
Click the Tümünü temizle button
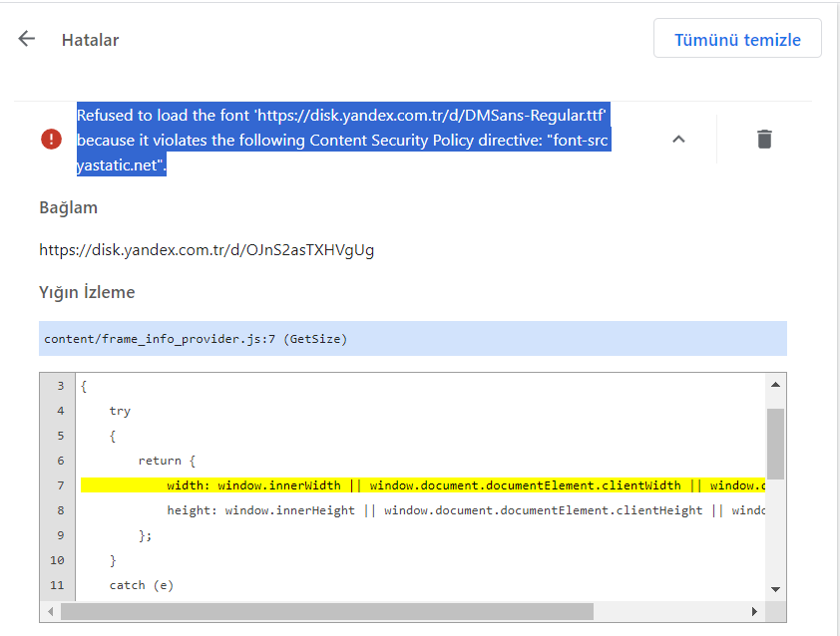[x=737, y=39]
